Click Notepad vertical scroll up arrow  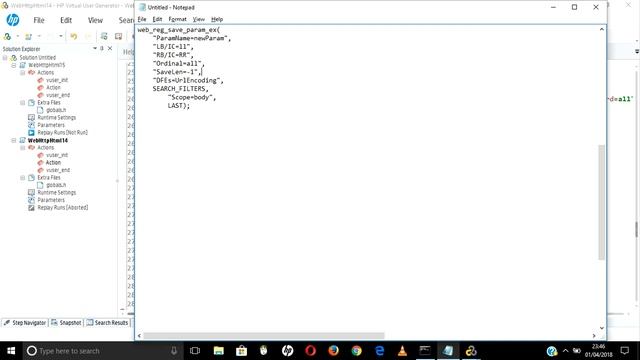602,29
